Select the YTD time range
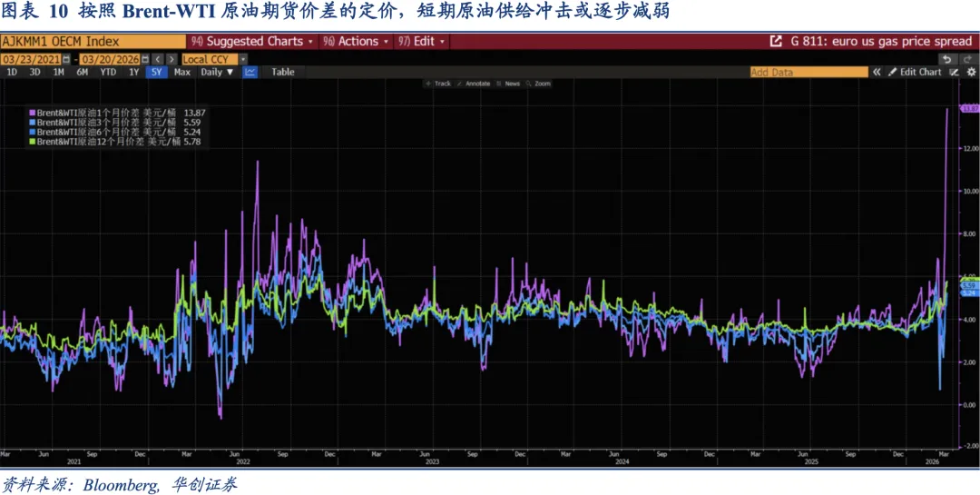Viewport: 980px width, 495px height. point(108,72)
